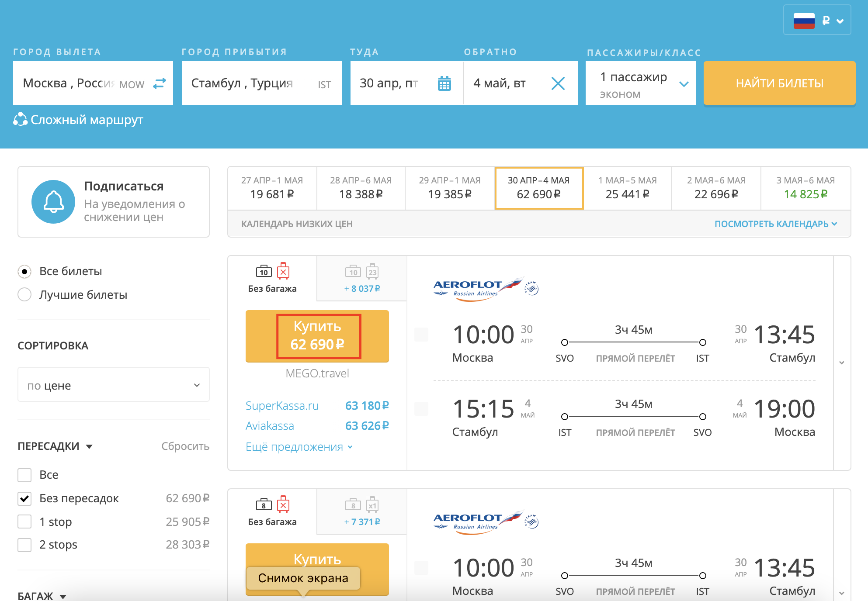Check the '2 stops' checkbox
The height and width of the screenshot is (601, 868).
pyautogui.click(x=24, y=545)
